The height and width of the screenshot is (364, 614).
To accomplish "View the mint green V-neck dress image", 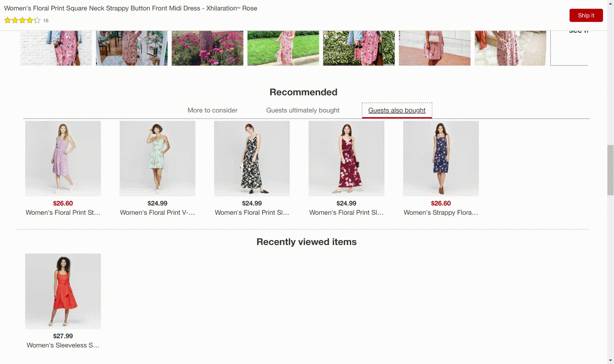I will pyautogui.click(x=157, y=158).
